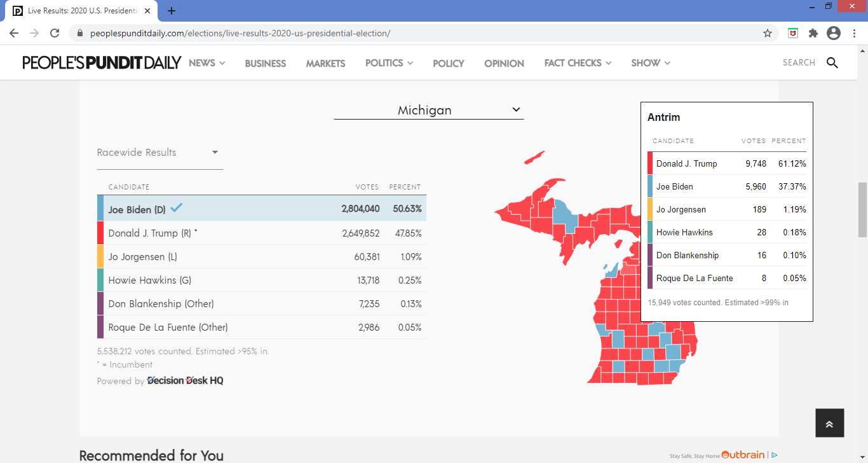
Task: Go back to the previous browser page
Action: (x=14, y=33)
